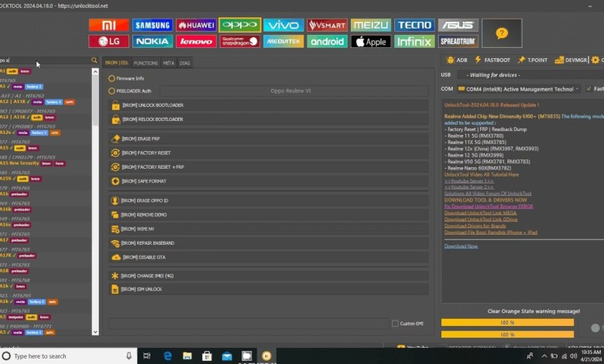
Task: Choose the Oppo brand logo
Action: (x=239, y=25)
